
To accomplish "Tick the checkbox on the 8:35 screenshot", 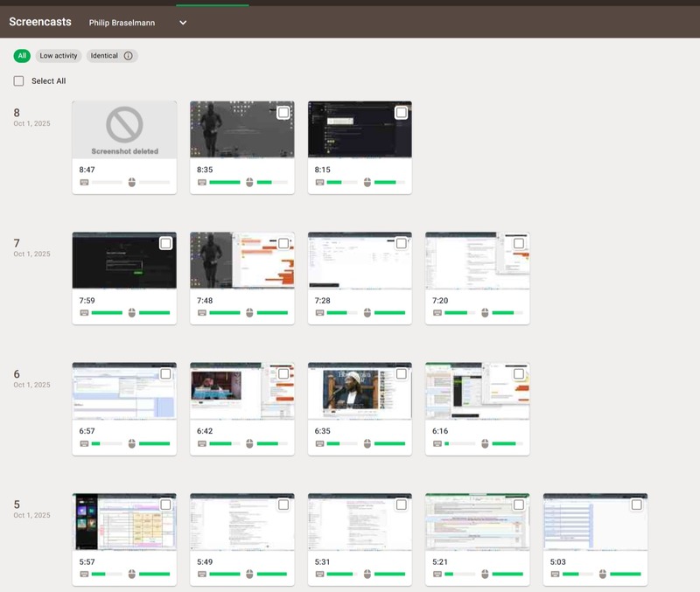I will pyautogui.click(x=283, y=113).
